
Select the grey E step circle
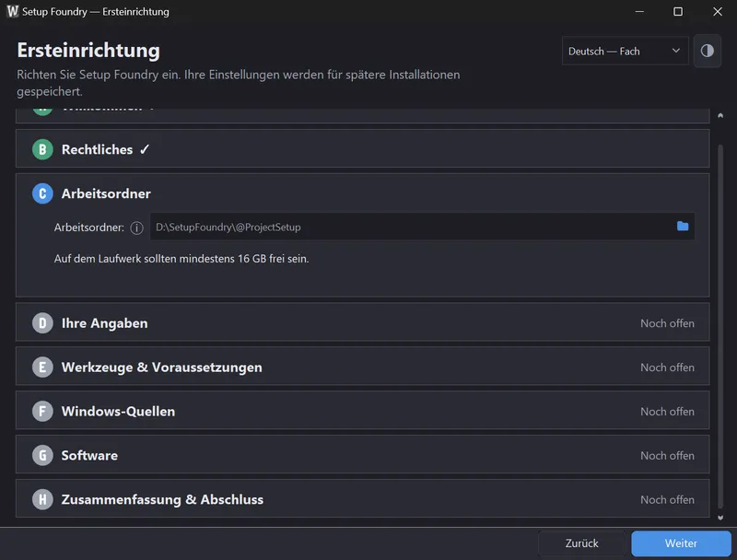pyautogui.click(x=42, y=367)
